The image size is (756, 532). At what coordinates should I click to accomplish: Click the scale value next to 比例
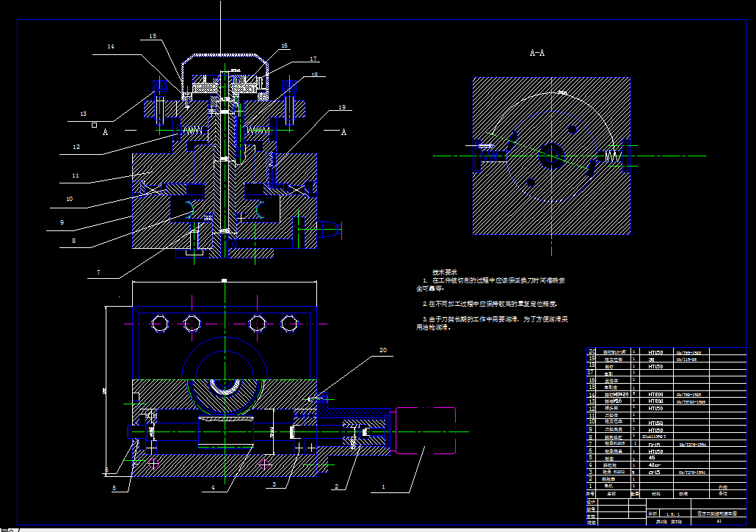coord(673,514)
